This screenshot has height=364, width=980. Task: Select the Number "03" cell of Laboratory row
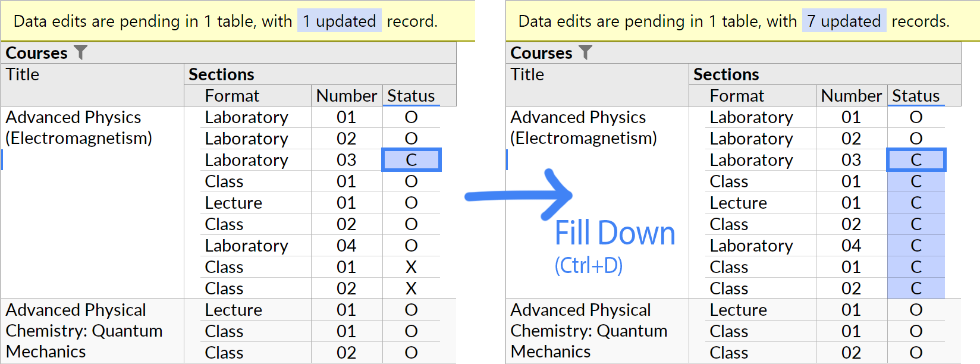coord(347,159)
